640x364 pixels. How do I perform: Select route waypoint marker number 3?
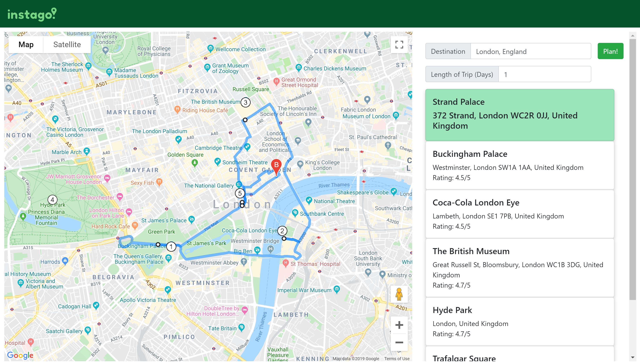245,102
